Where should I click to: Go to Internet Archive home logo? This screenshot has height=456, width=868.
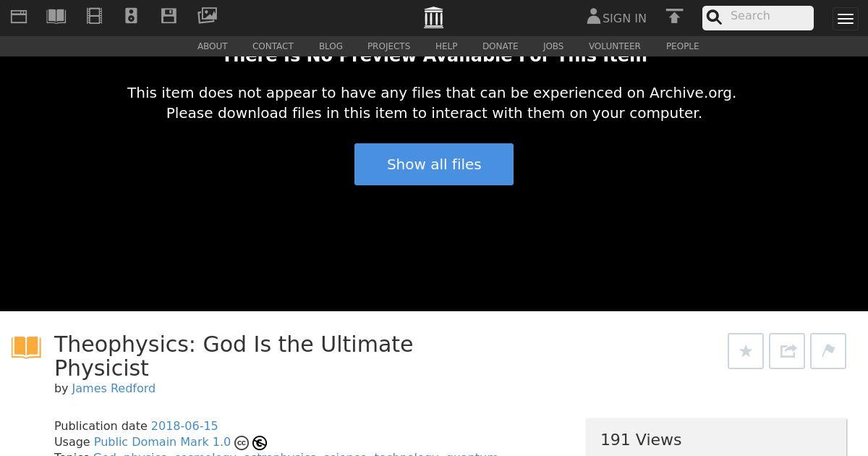click(x=433, y=17)
